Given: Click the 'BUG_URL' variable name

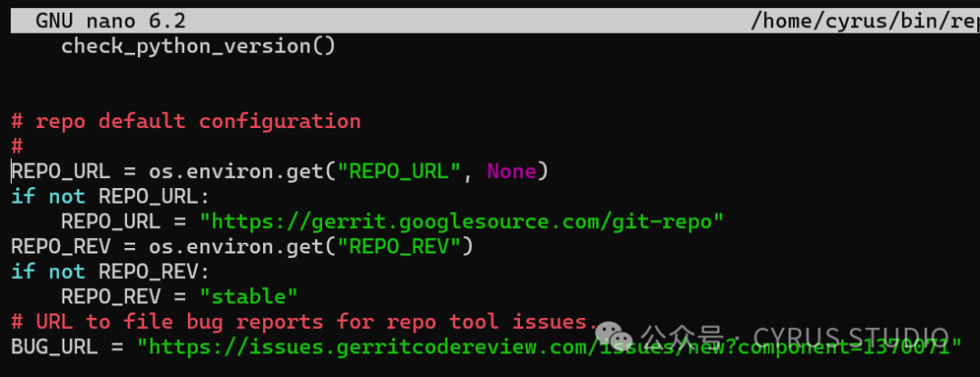Looking at the screenshot, I should (54, 347).
